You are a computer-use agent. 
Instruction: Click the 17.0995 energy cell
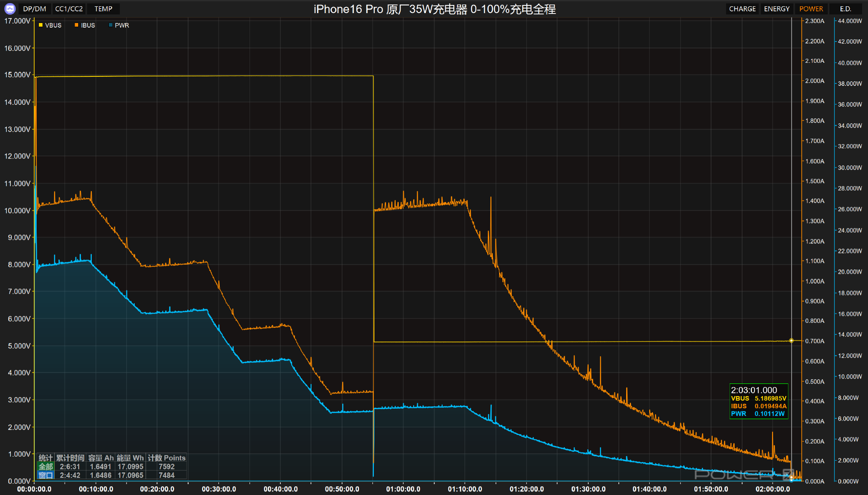pyautogui.click(x=131, y=467)
